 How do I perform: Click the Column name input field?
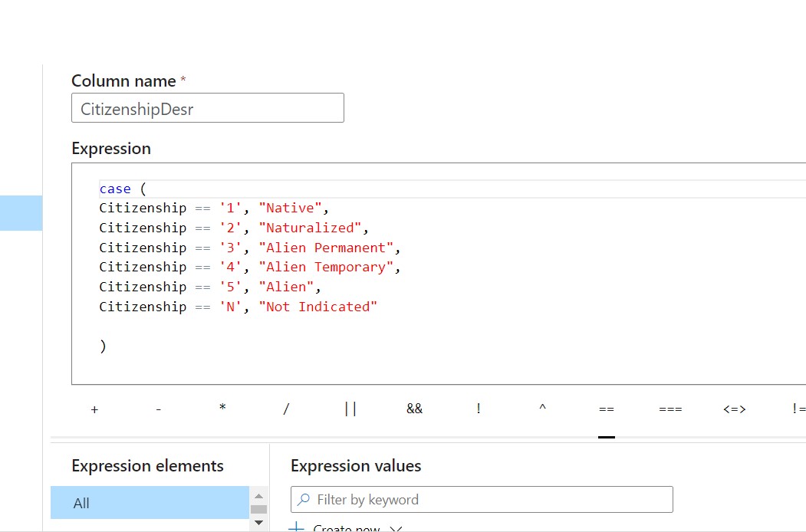(x=208, y=108)
